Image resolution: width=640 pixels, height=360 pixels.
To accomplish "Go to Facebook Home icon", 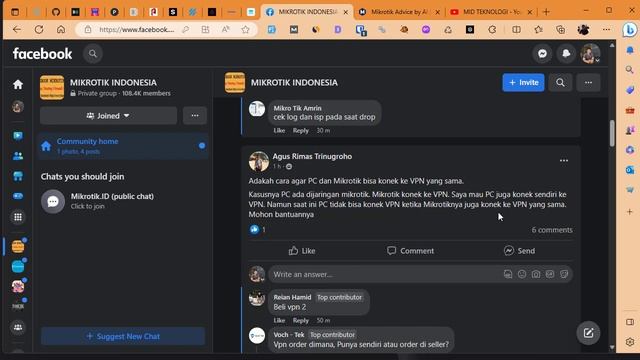I will point(18,84).
